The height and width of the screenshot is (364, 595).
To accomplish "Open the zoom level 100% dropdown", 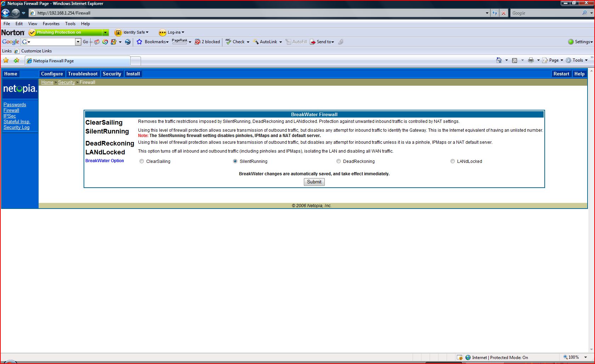I will click(585, 357).
